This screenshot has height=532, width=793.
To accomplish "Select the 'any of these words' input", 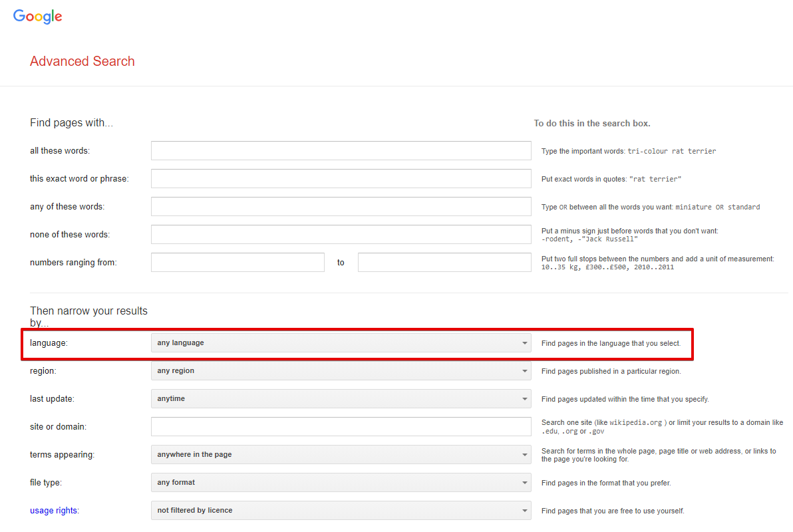I will pyautogui.click(x=341, y=207).
